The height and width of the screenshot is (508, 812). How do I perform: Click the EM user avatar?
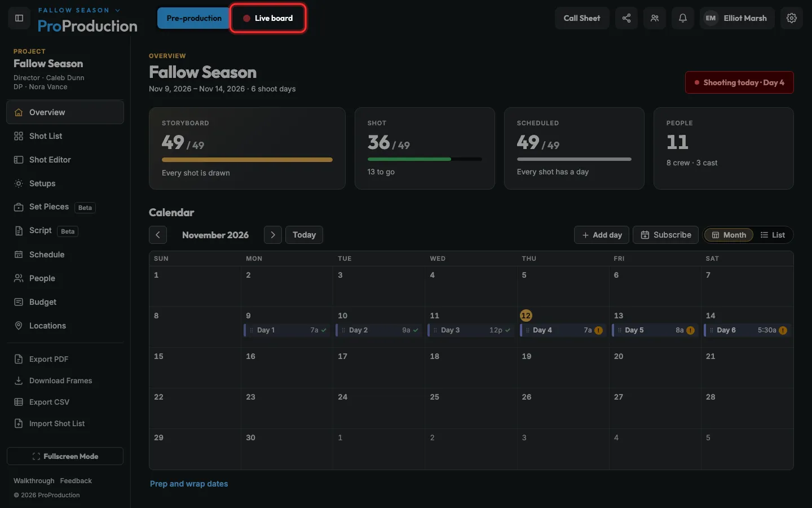click(x=710, y=18)
